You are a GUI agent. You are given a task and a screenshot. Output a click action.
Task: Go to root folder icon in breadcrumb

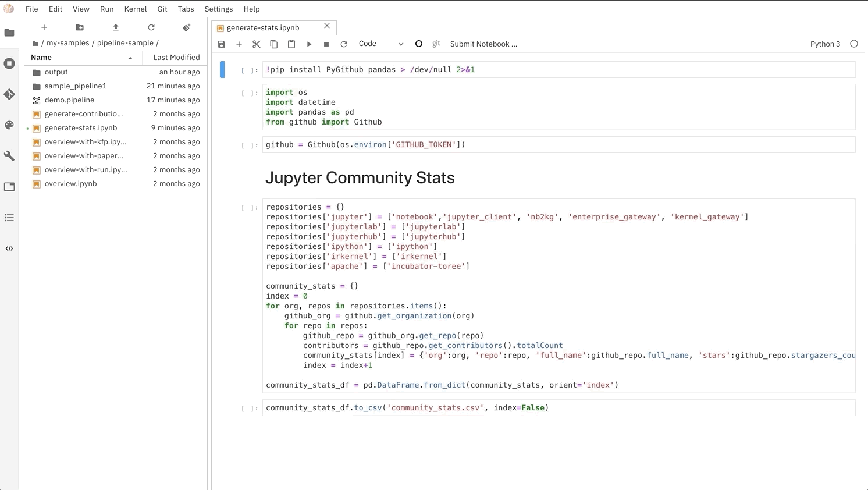click(35, 44)
